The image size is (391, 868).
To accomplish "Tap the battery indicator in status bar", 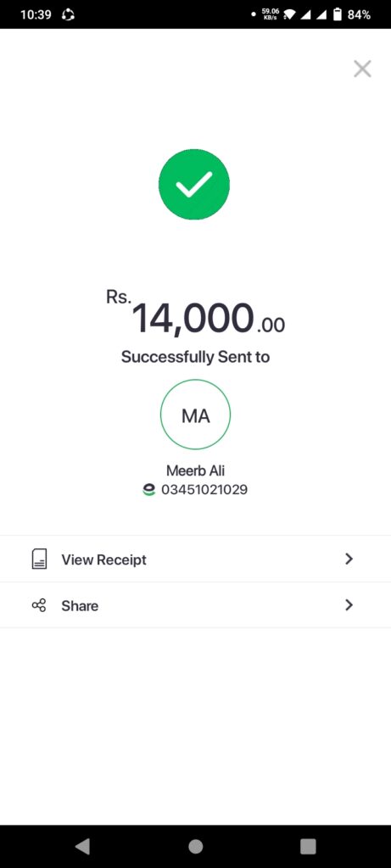I will point(338,14).
